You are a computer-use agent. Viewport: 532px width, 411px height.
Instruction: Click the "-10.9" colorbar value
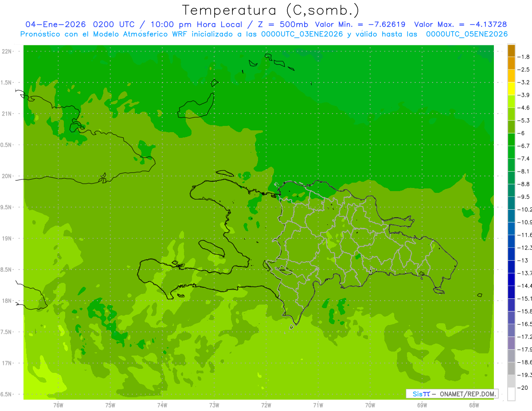coord(524,222)
